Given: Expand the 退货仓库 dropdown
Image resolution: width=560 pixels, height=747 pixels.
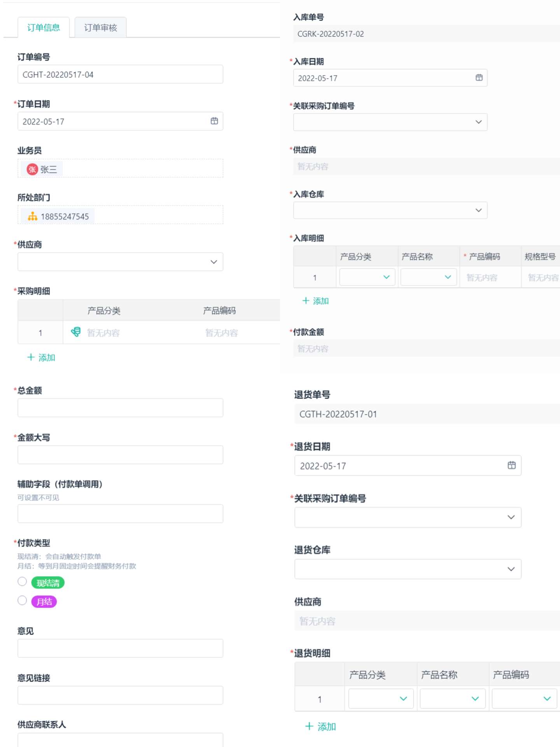Looking at the screenshot, I should tap(408, 569).
